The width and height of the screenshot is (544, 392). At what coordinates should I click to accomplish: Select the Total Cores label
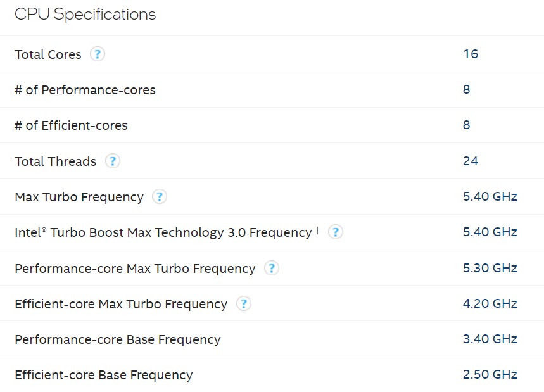[x=48, y=54]
